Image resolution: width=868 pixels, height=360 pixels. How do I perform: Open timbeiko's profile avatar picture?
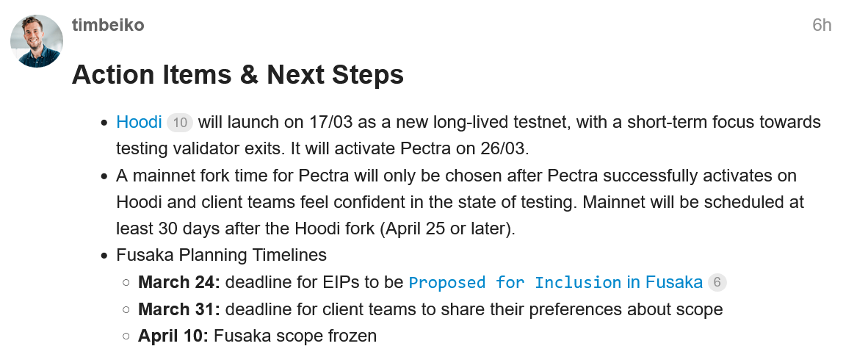[x=37, y=41]
